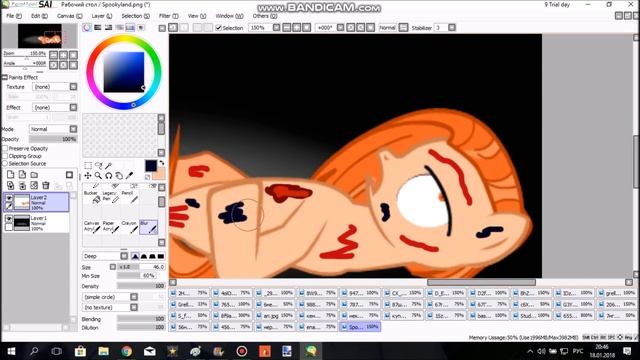The height and width of the screenshot is (360, 640).
Task: Hide Layer 2 using eye icon
Action: (9, 198)
